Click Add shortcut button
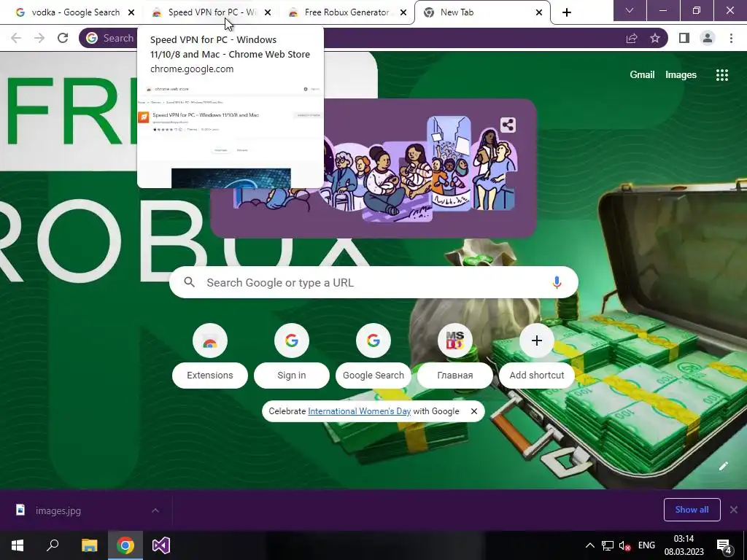Image resolution: width=747 pixels, height=560 pixels. click(x=536, y=356)
